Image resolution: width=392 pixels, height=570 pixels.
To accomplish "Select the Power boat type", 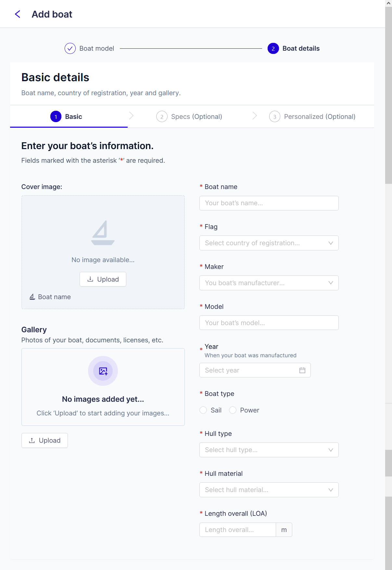I will click(x=233, y=410).
